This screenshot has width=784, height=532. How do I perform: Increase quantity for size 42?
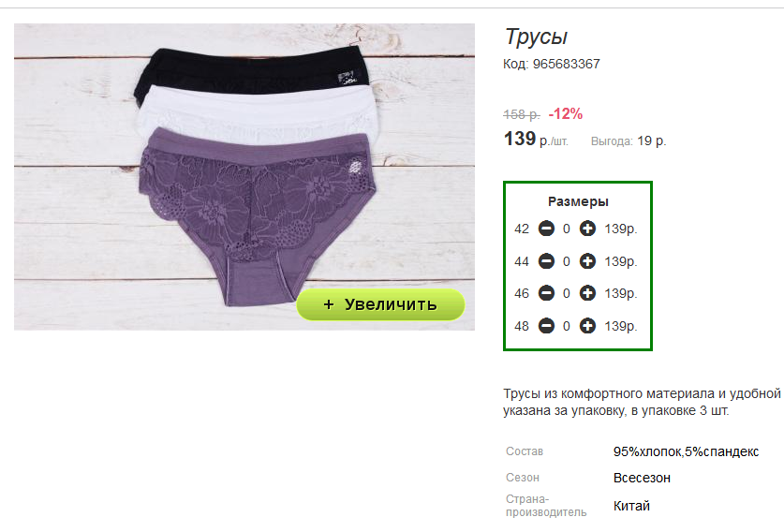coord(587,229)
